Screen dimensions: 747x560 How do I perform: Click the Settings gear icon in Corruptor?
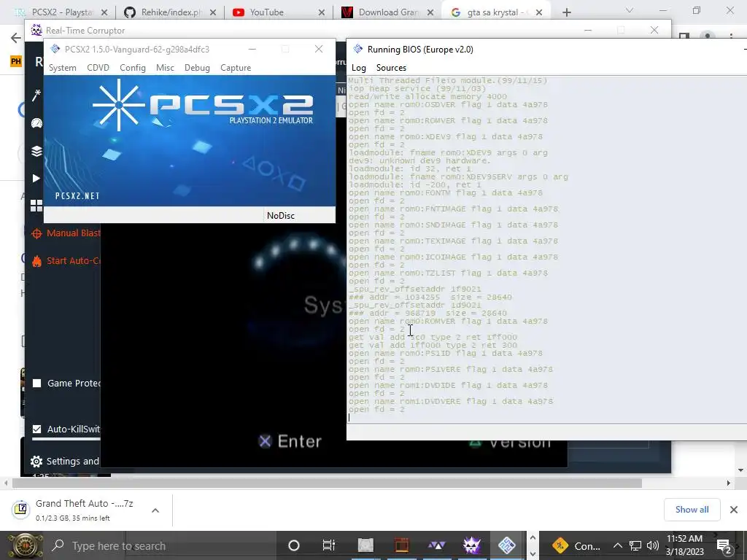click(36, 462)
